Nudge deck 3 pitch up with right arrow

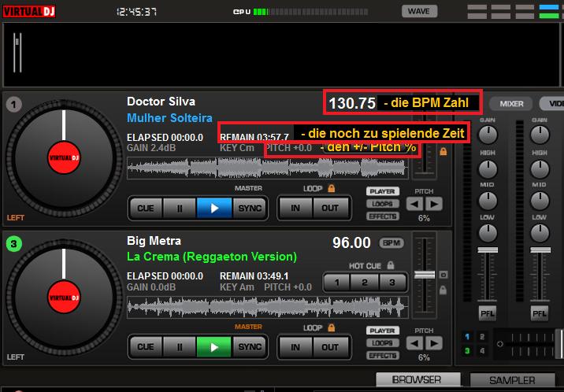coord(434,343)
